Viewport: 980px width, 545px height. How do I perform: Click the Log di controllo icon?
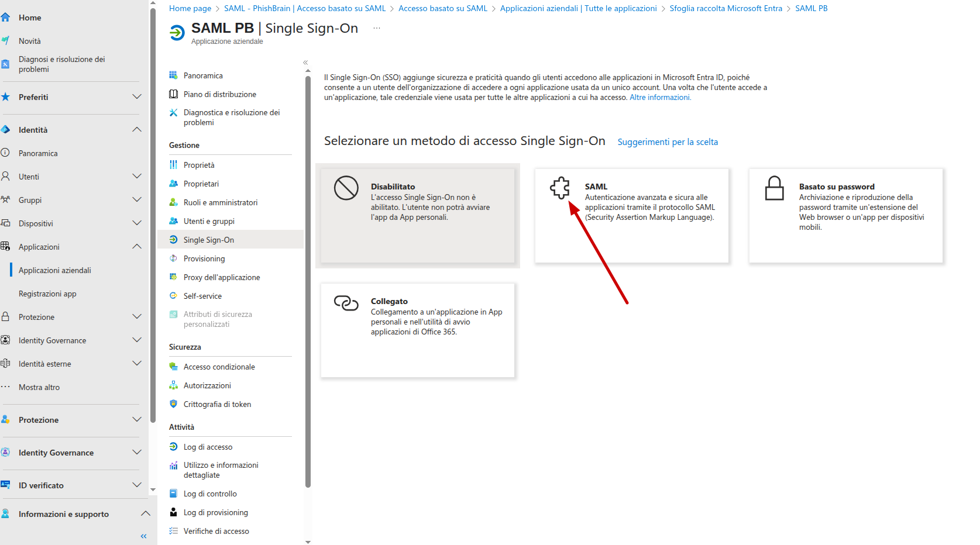coord(173,494)
